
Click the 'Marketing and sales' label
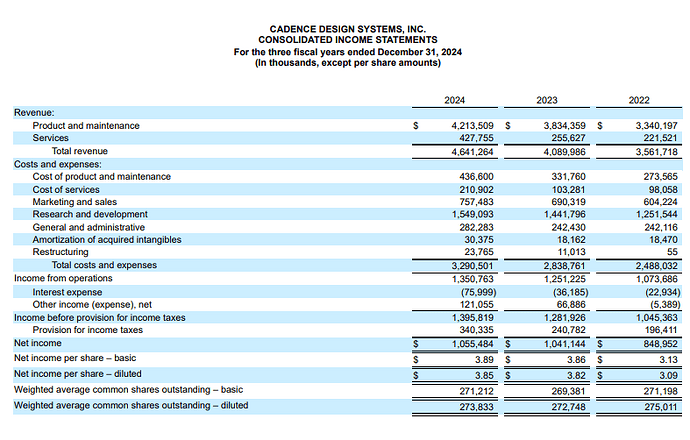pyautogui.click(x=75, y=202)
